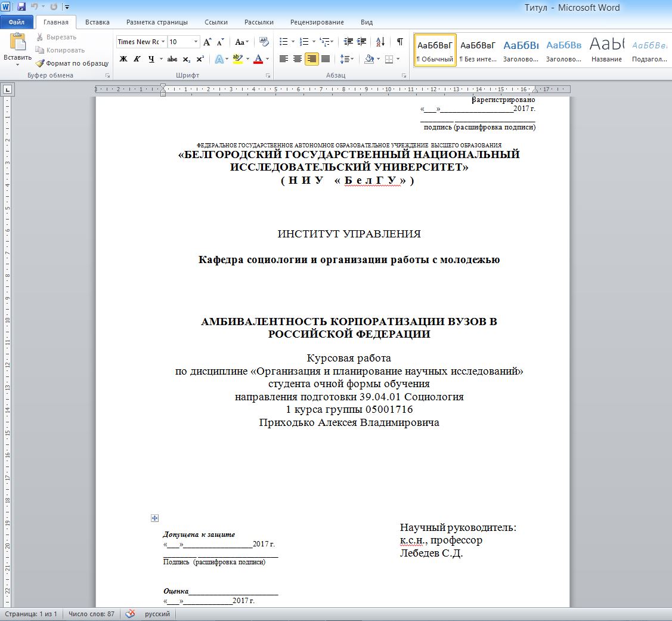Decrease paragraph indent

pos(348,42)
